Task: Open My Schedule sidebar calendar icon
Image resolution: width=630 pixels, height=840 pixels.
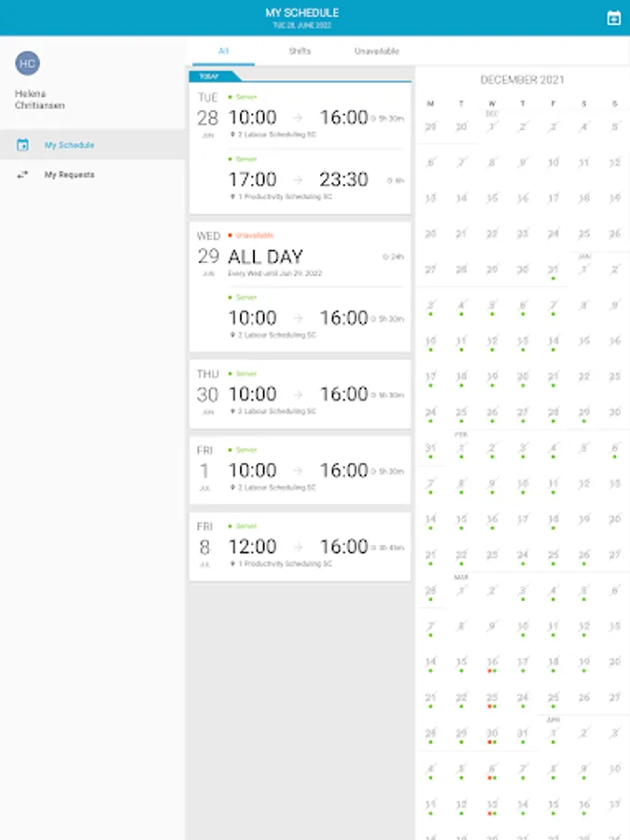Action: coord(22,145)
